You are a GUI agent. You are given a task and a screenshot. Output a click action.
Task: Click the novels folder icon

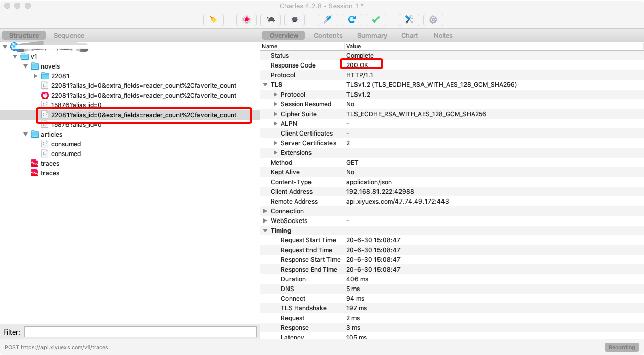click(35, 66)
